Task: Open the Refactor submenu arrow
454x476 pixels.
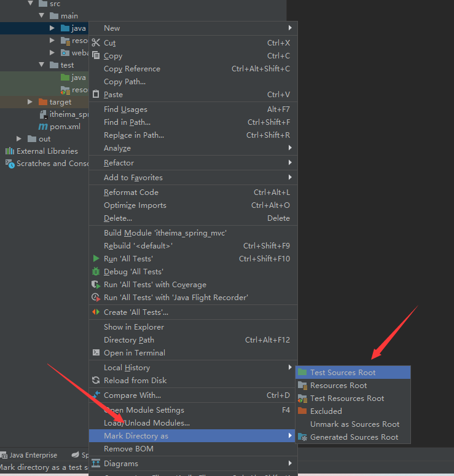Action: click(290, 162)
